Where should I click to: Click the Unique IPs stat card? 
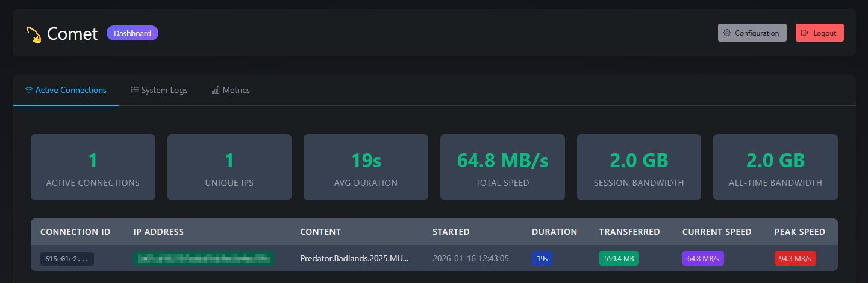pos(229,167)
